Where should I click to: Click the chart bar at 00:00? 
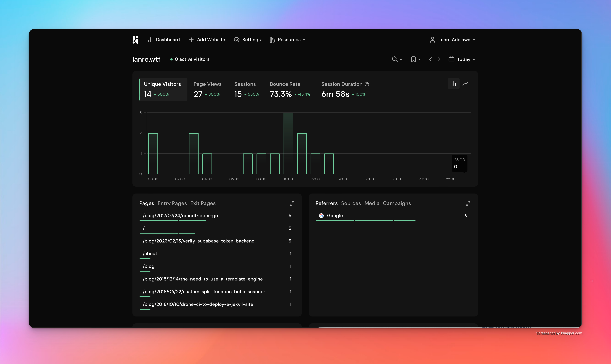click(153, 153)
